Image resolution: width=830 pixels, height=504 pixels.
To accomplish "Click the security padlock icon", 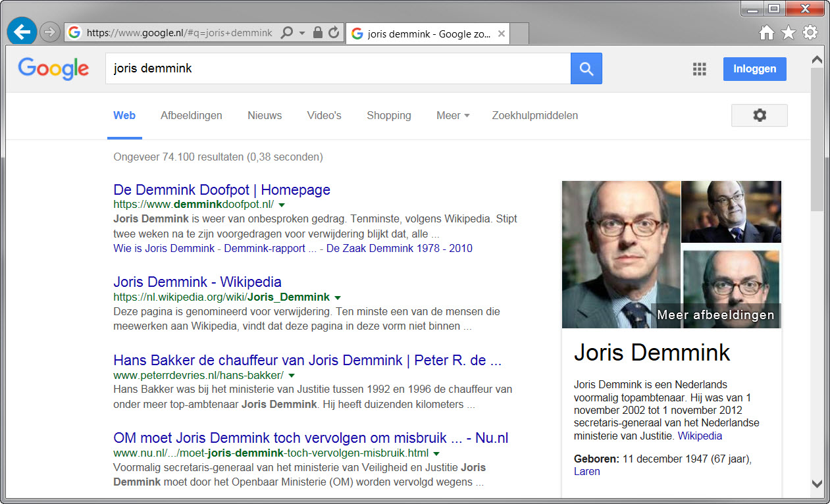I will 318,32.
